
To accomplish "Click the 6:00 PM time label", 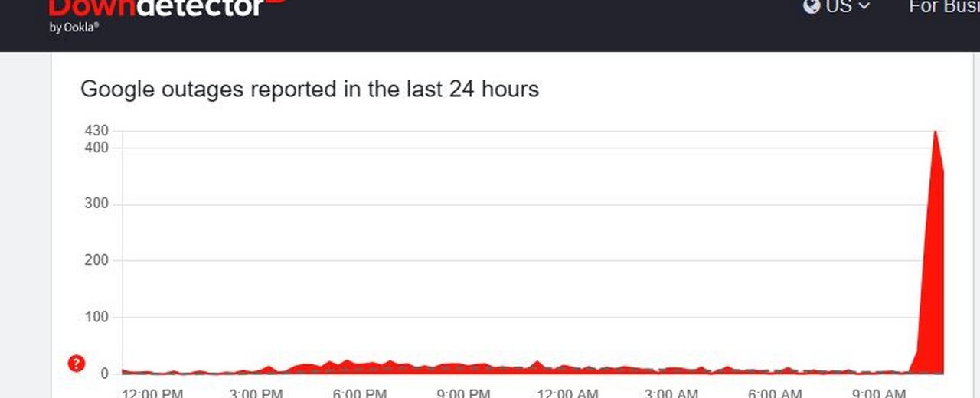I will (360, 393).
